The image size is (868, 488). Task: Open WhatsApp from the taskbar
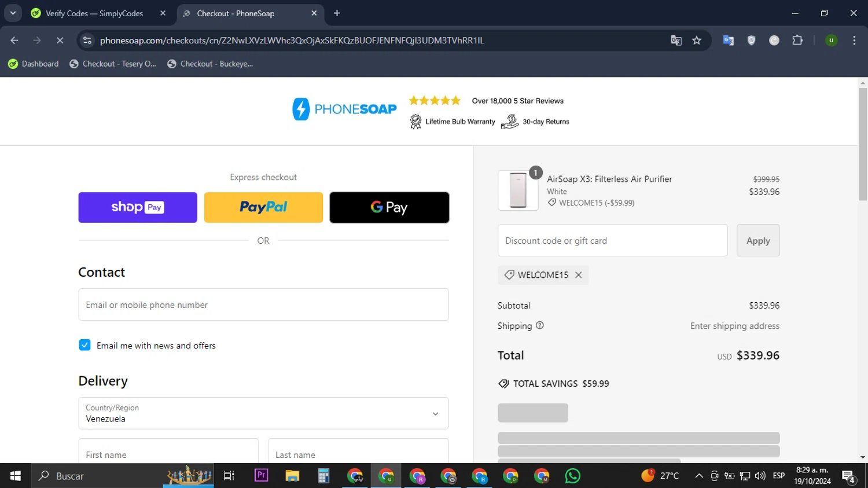pyautogui.click(x=573, y=476)
